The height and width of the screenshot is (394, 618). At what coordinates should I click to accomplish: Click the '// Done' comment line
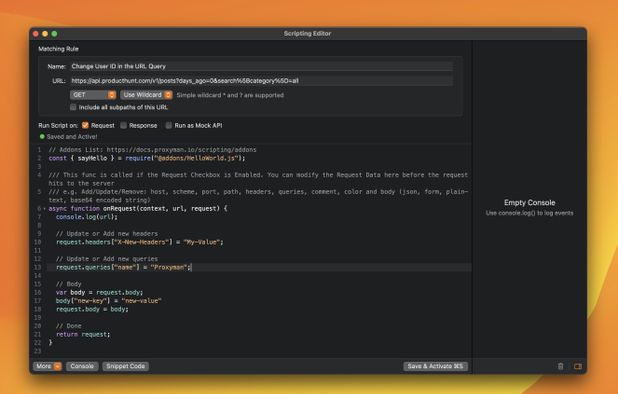[x=69, y=326]
